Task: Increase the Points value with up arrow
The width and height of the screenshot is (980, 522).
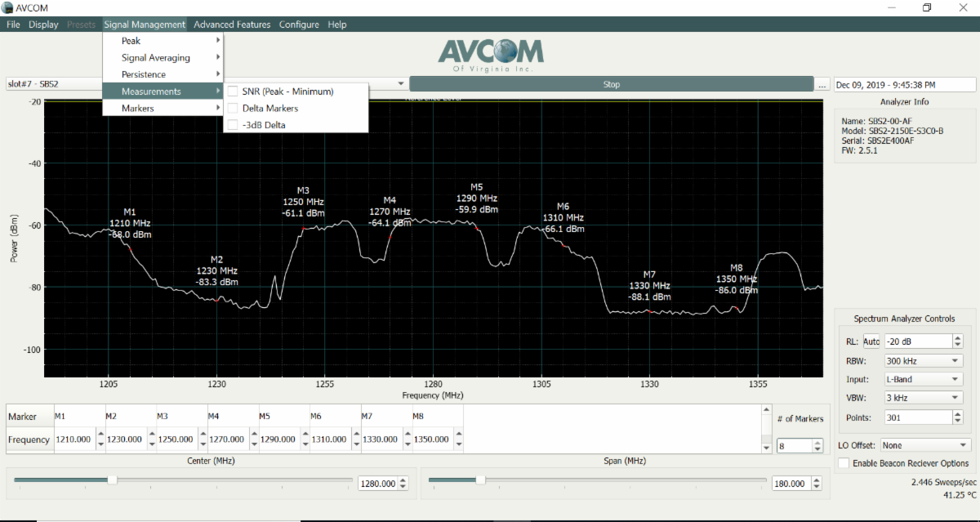Action: [x=958, y=414]
